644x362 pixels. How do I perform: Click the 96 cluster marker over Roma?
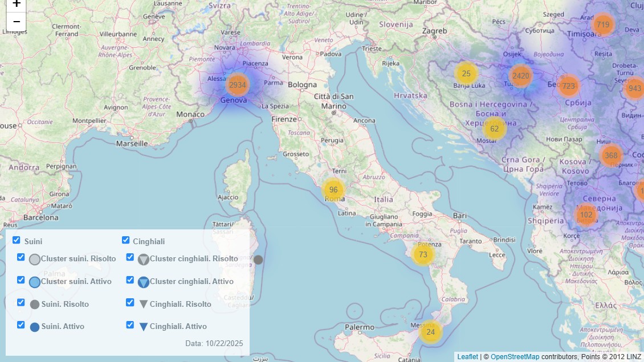pos(333,190)
